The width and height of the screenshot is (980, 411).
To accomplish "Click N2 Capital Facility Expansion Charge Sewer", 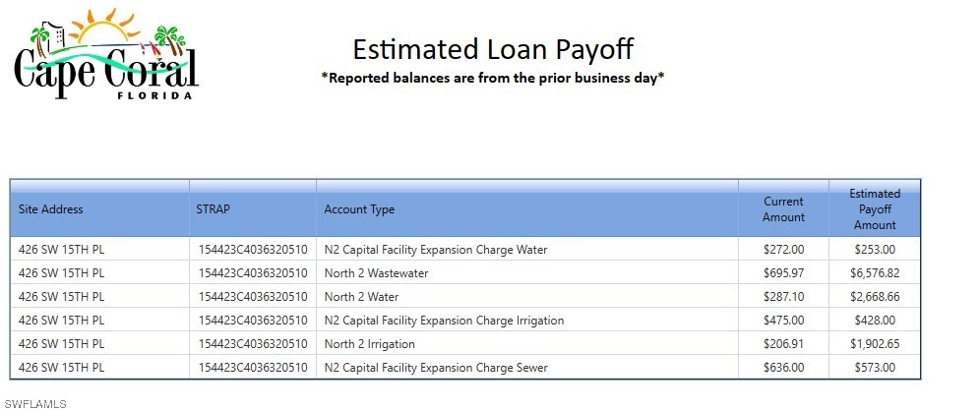I will tap(436, 368).
